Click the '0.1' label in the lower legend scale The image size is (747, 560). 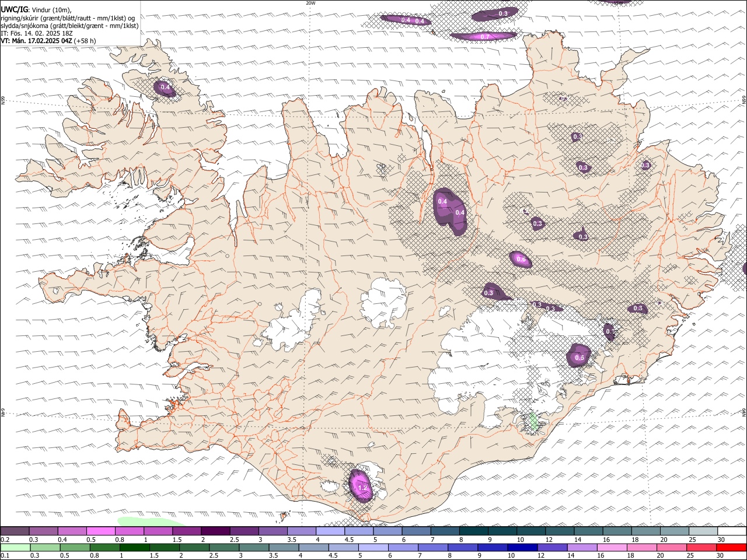coord(5,556)
